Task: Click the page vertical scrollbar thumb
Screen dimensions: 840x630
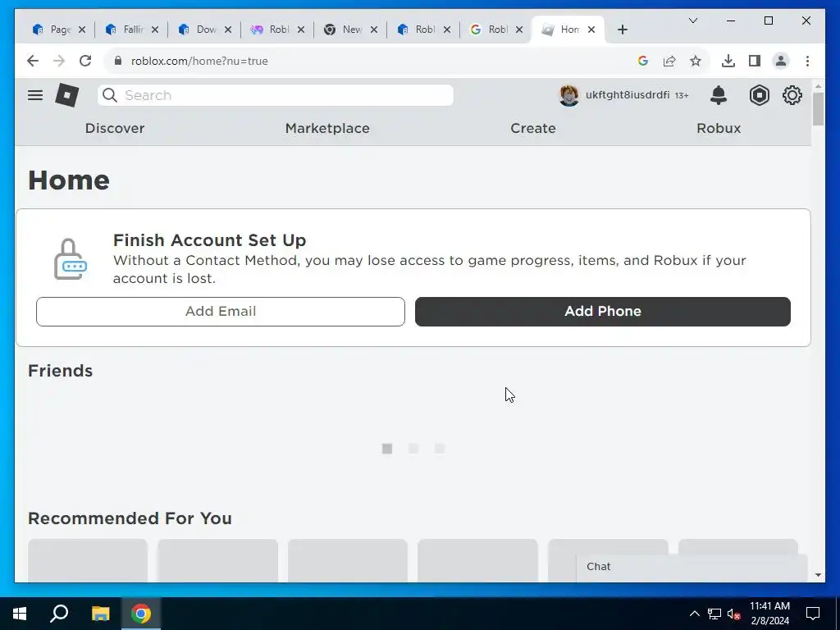Action: tap(818, 109)
